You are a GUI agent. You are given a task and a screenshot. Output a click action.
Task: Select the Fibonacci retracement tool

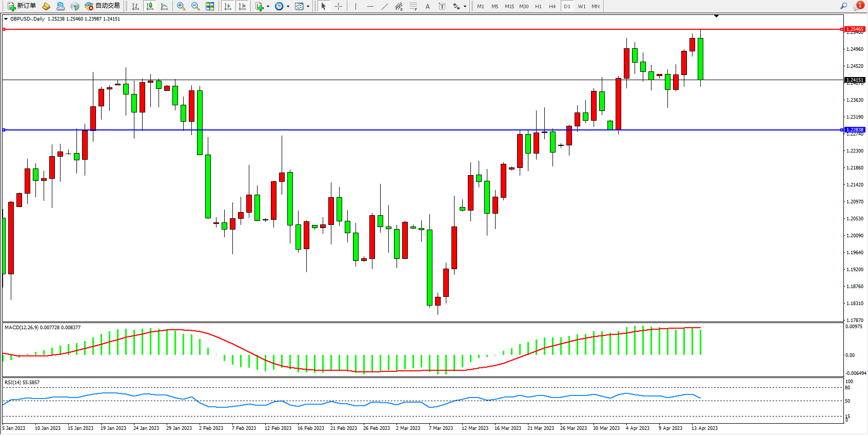click(413, 6)
